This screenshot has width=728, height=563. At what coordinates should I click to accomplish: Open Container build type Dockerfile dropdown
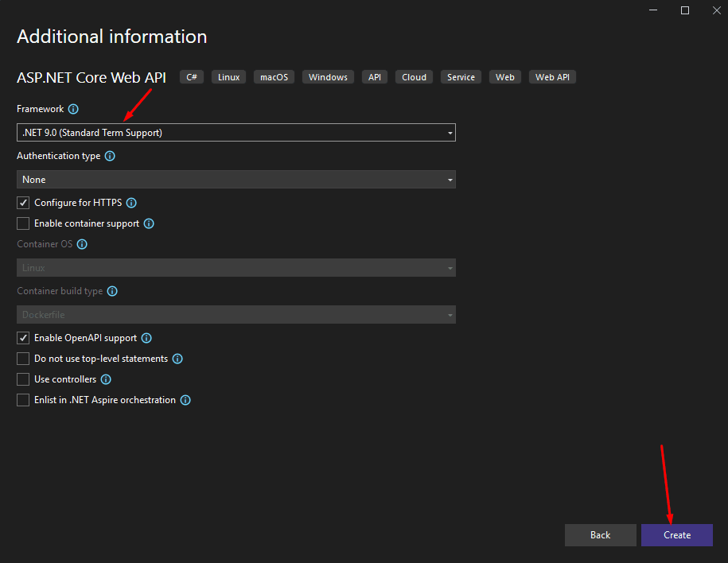pyautogui.click(x=236, y=315)
